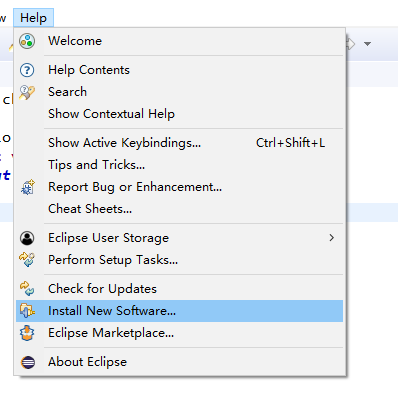Click the Install New Software icon
The height and width of the screenshot is (414, 398).
click(27, 311)
